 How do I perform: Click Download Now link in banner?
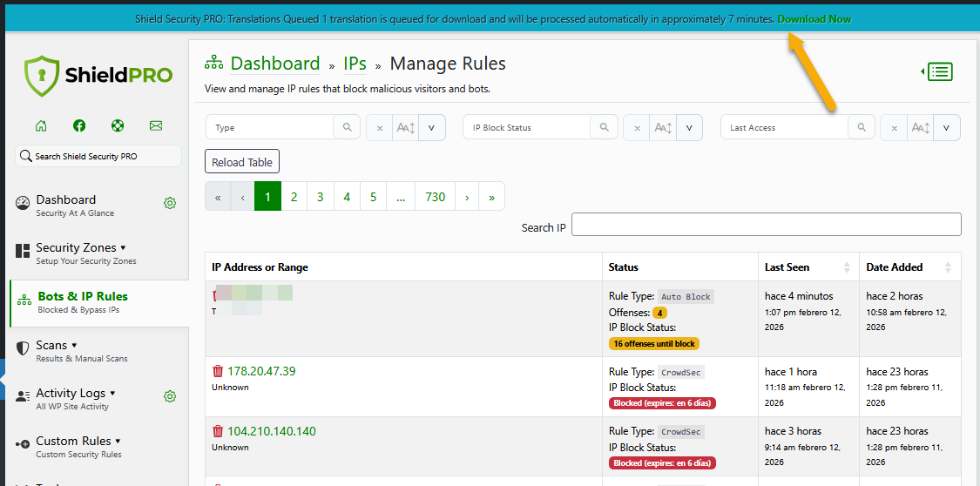(x=814, y=19)
